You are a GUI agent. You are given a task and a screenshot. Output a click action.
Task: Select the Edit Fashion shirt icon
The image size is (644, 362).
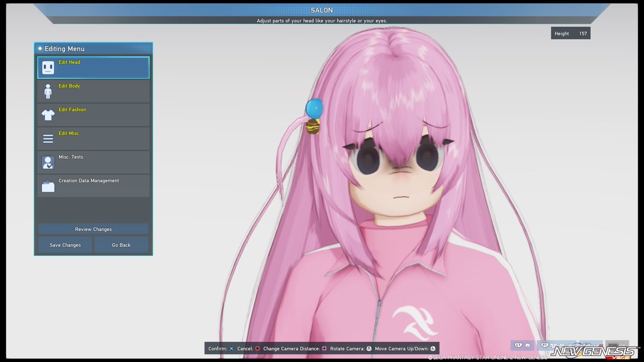[47, 114]
